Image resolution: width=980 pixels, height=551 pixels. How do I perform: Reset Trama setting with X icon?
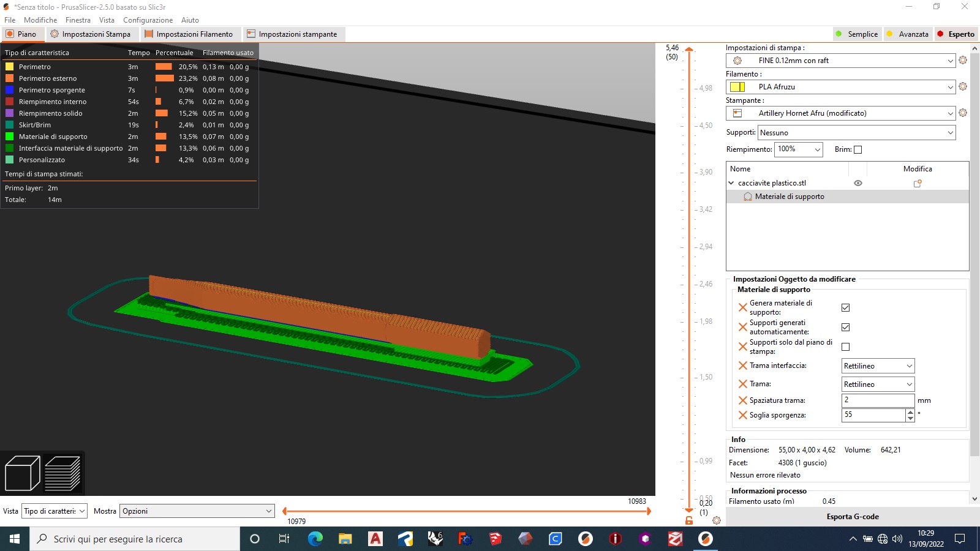(742, 384)
